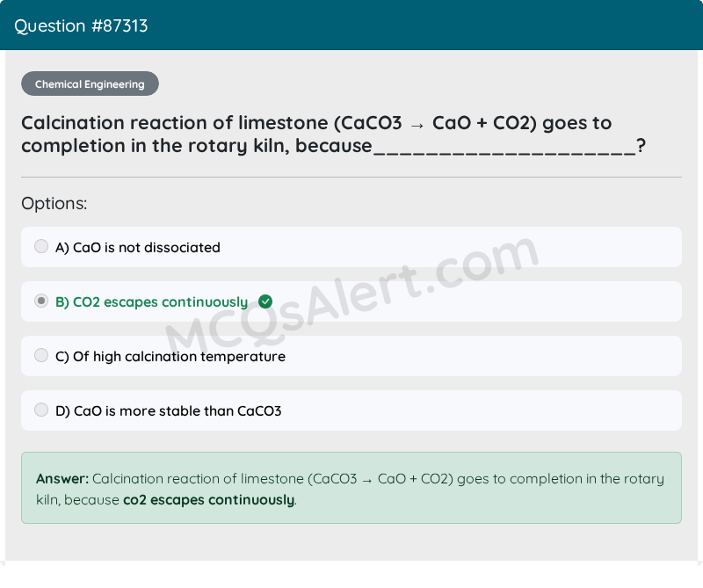Click the bold 'Answer:' label
The width and height of the screenshot is (703, 588).
(x=62, y=479)
